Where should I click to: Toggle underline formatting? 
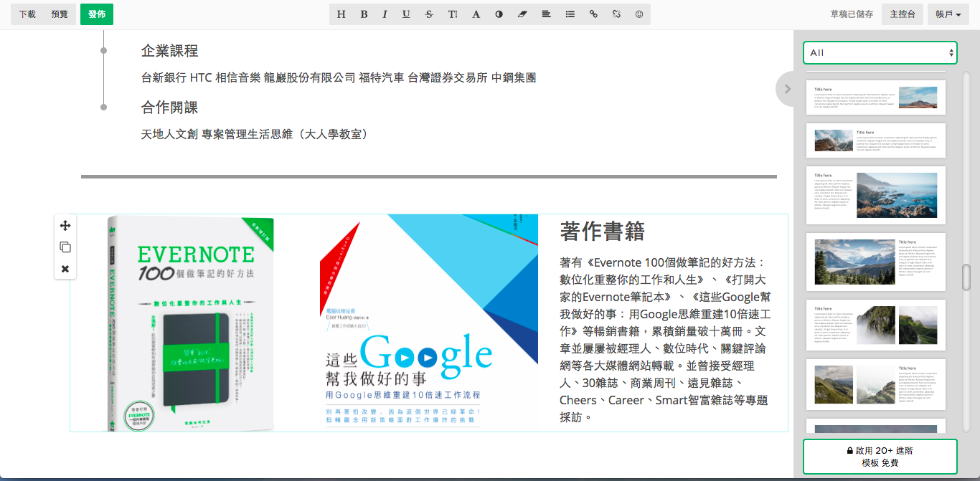tap(407, 14)
